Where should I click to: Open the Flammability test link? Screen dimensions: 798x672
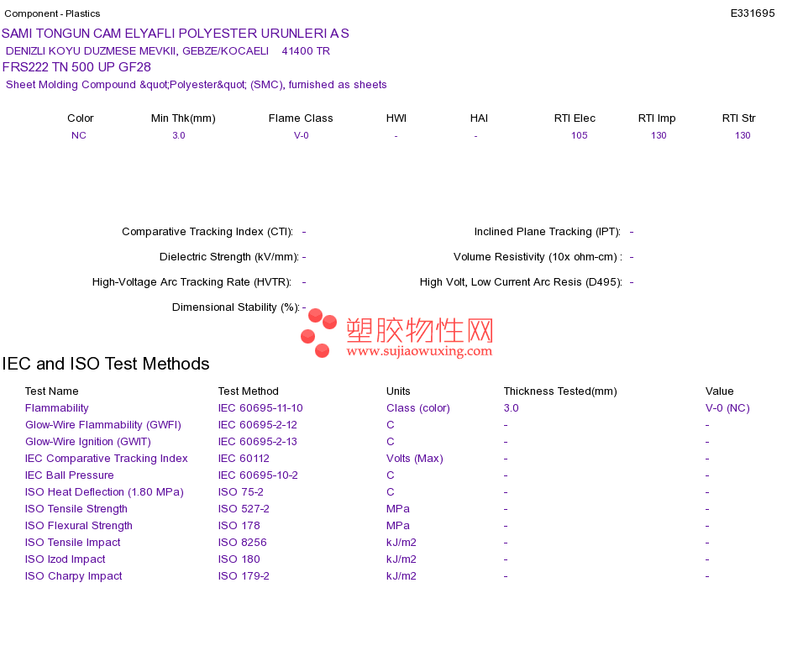(57, 408)
